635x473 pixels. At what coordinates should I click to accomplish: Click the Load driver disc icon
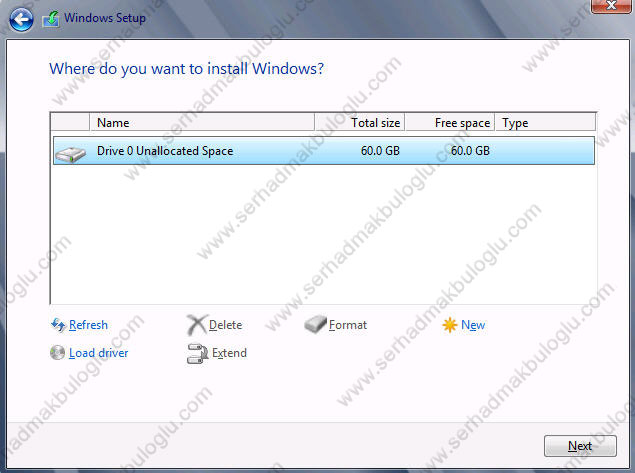tap(58, 352)
